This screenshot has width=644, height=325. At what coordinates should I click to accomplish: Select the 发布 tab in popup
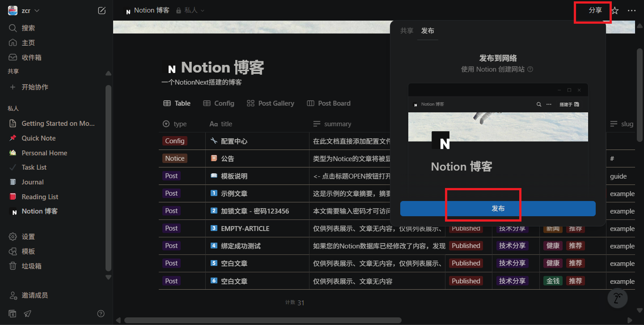(x=428, y=31)
